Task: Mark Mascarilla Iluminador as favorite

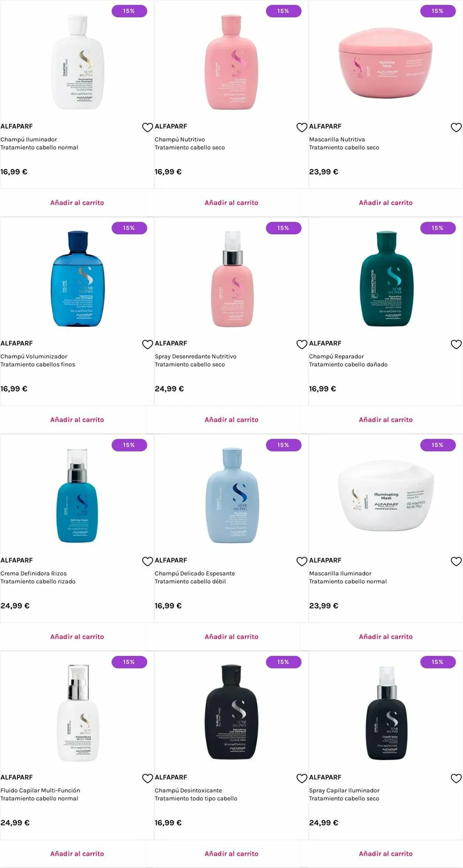Action: click(456, 561)
